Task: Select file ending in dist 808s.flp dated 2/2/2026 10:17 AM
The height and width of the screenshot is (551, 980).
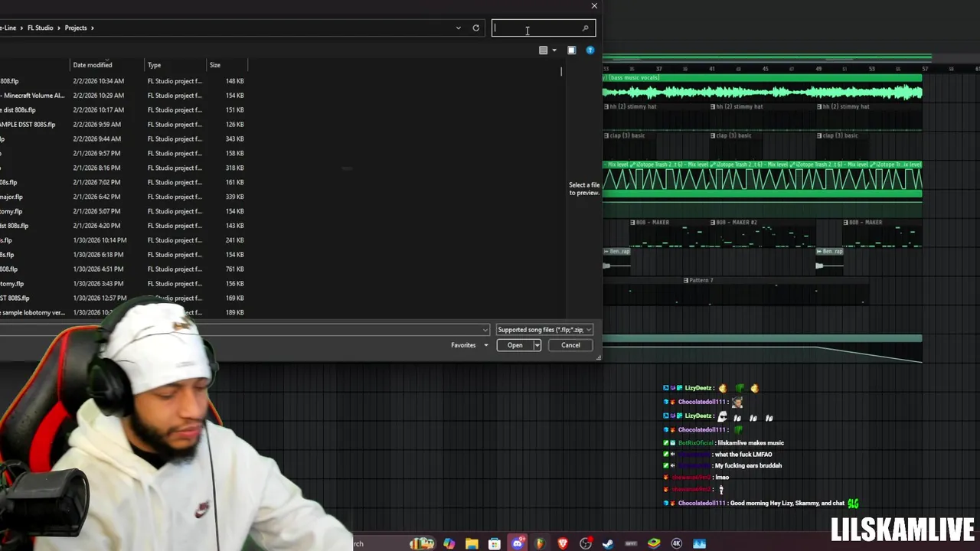Action: click(122, 110)
